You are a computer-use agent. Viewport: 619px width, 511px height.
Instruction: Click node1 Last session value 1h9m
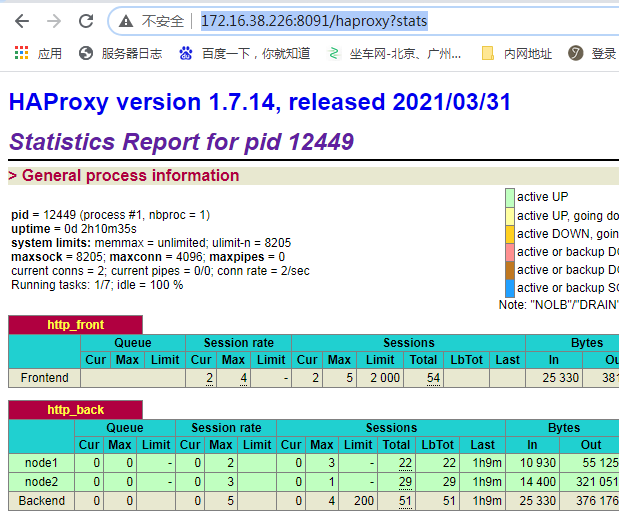[487, 463]
